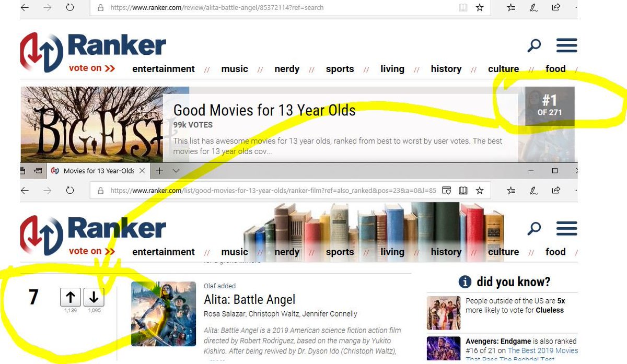This screenshot has height=364, width=627.
Task: Open history in the bottom window nav
Action: pos(446,252)
